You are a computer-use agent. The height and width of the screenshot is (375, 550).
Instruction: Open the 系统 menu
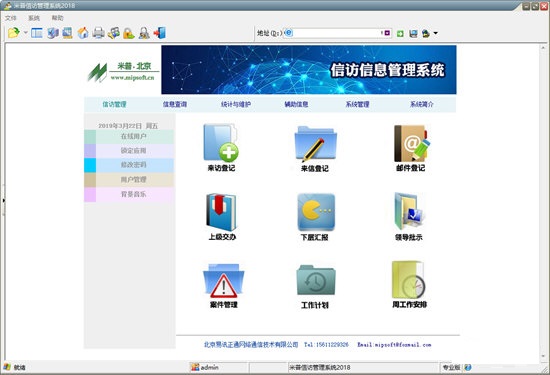pos(34,18)
